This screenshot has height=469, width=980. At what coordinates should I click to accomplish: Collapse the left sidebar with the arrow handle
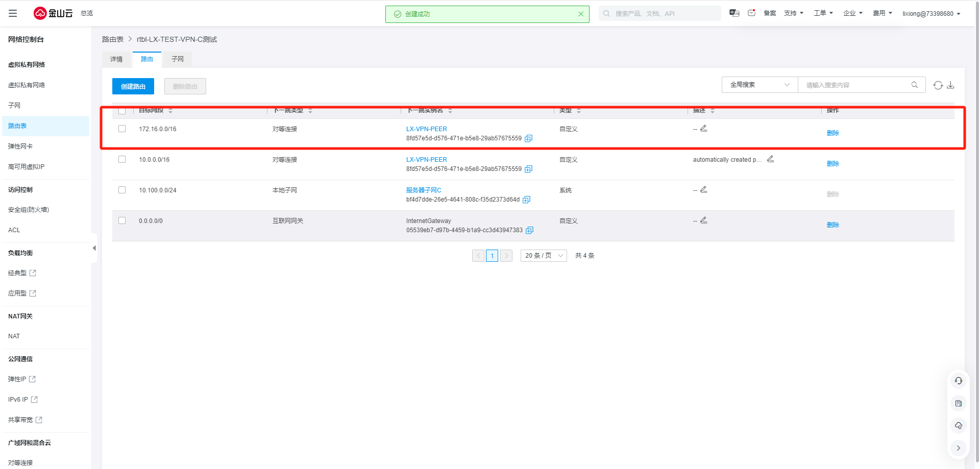[x=94, y=248]
